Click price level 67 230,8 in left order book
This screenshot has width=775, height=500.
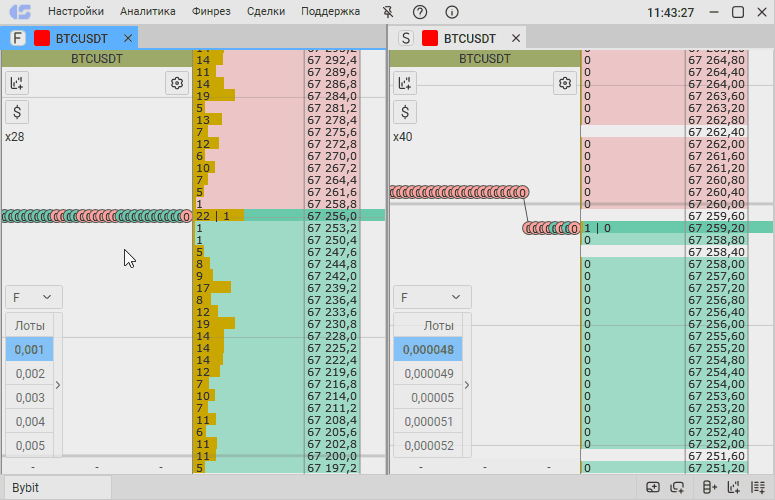tap(332, 324)
